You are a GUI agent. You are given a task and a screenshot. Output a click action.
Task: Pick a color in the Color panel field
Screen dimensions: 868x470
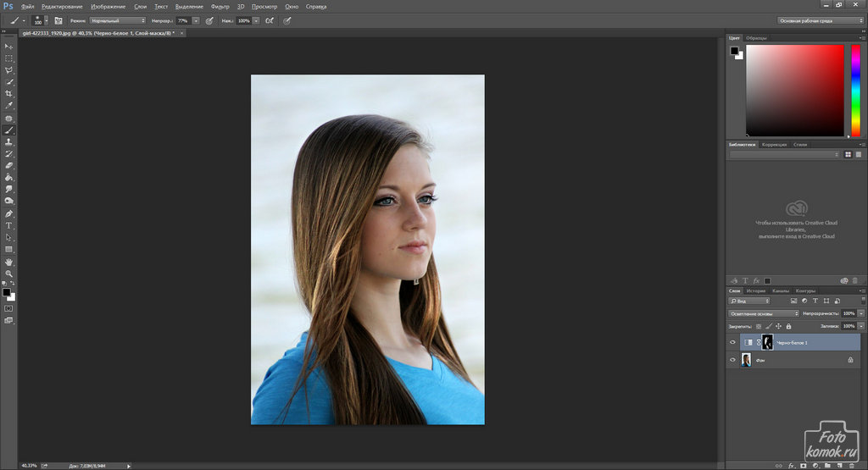(x=795, y=91)
